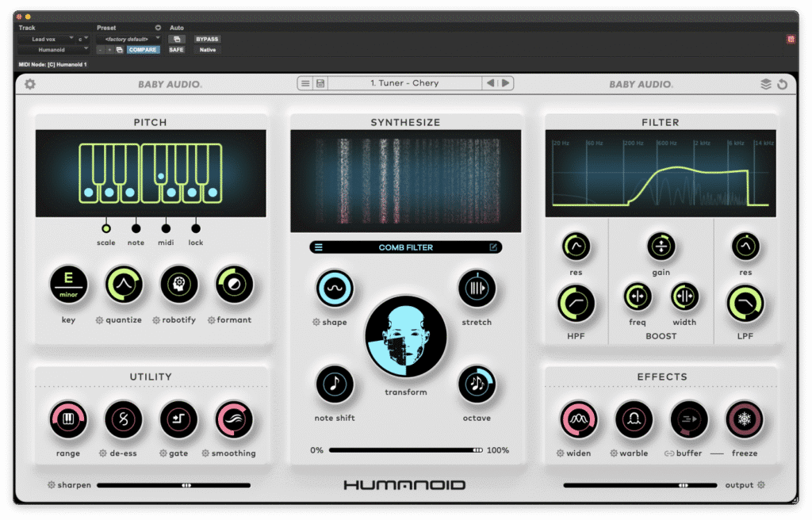Open the Preset circle menu arrow
Viewport: 812px width, 520px height.
coord(158,28)
